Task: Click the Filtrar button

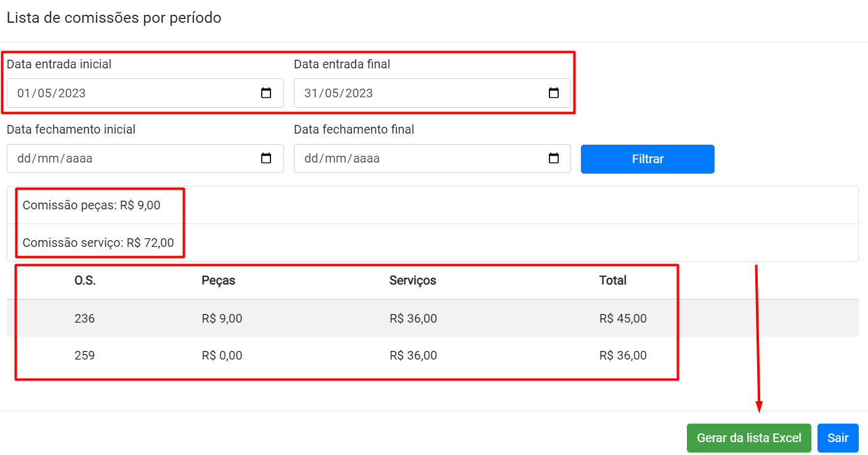Action: pyautogui.click(x=647, y=159)
